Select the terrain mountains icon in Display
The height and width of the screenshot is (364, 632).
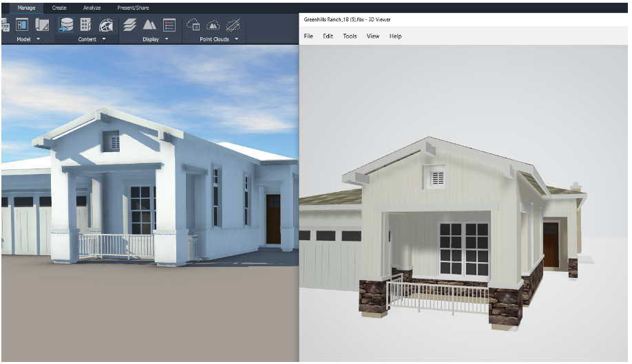[x=149, y=25]
